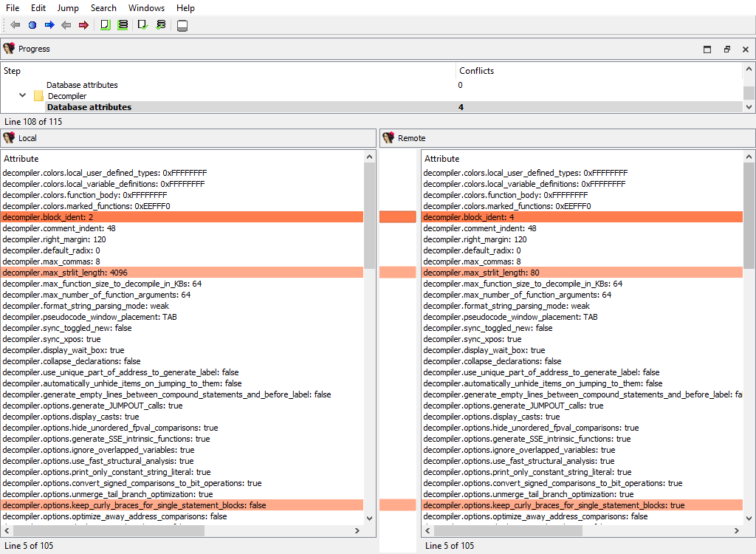756x554 pixels.
Task: Click the green stacked lines icon
Action: pyautogui.click(x=123, y=25)
